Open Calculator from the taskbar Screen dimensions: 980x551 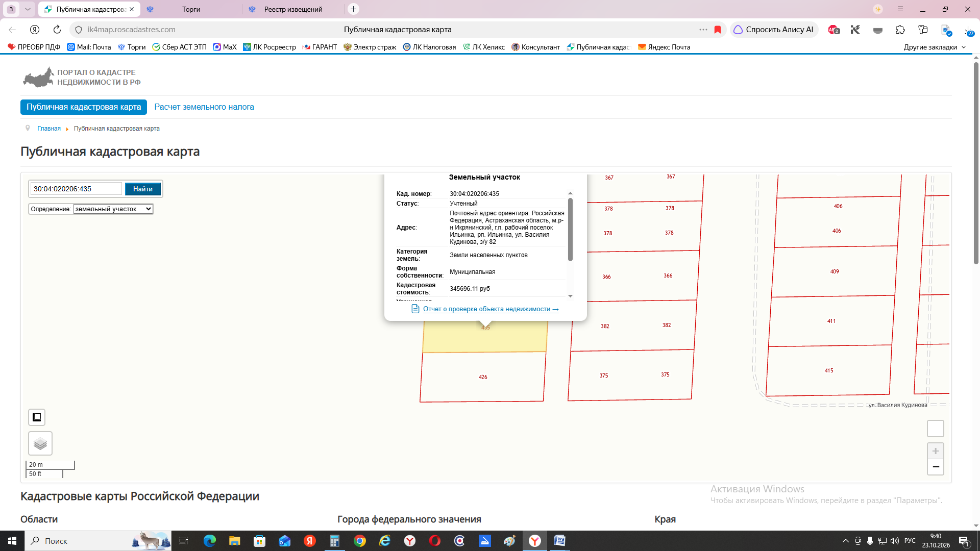pos(335,541)
